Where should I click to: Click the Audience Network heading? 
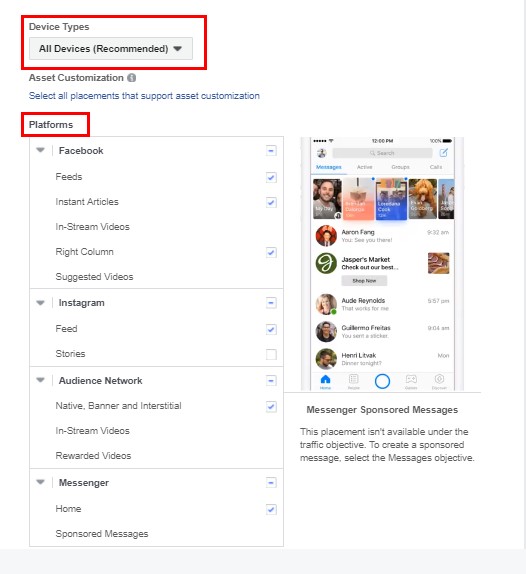pyautogui.click(x=100, y=381)
